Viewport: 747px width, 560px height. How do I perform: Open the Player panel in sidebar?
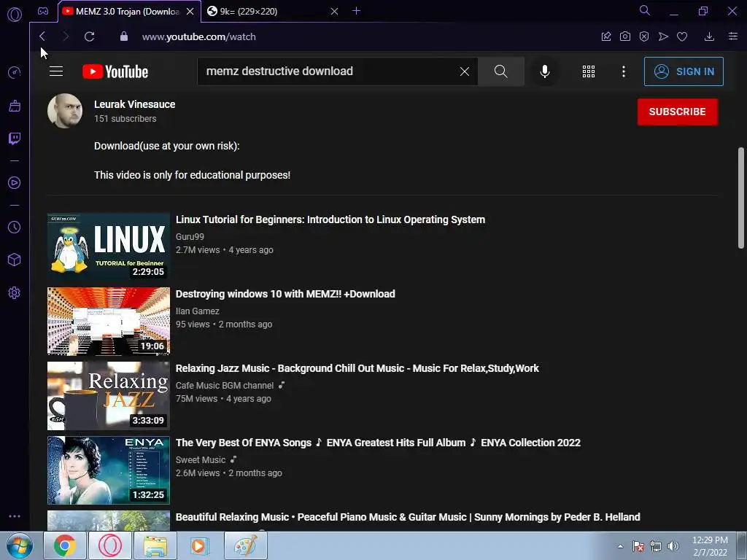pyautogui.click(x=15, y=183)
